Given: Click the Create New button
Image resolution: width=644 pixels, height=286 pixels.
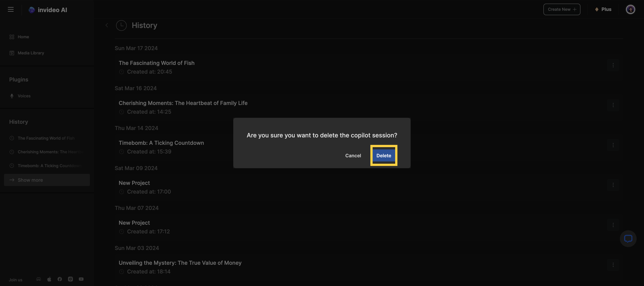Looking at the screenshot, I should pos(561,9).
